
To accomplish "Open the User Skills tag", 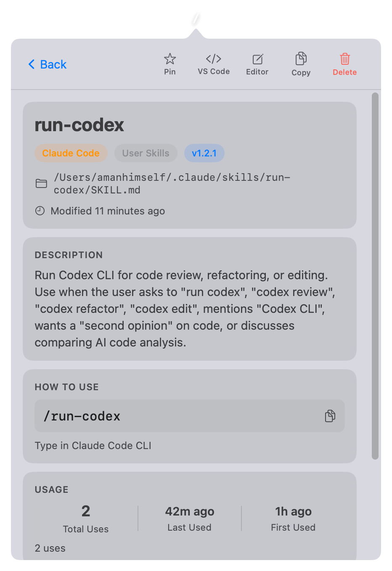I will pos(146,153).
